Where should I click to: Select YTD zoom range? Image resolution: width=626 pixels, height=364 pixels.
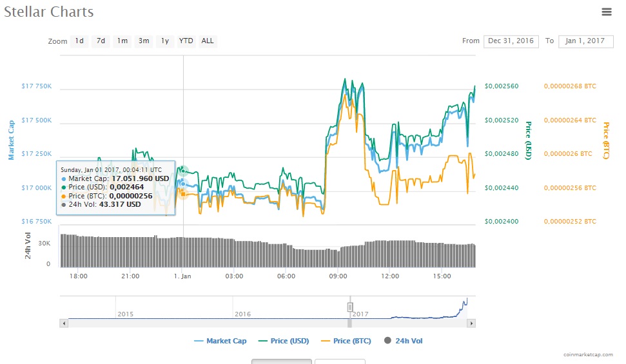coord(186,41)
